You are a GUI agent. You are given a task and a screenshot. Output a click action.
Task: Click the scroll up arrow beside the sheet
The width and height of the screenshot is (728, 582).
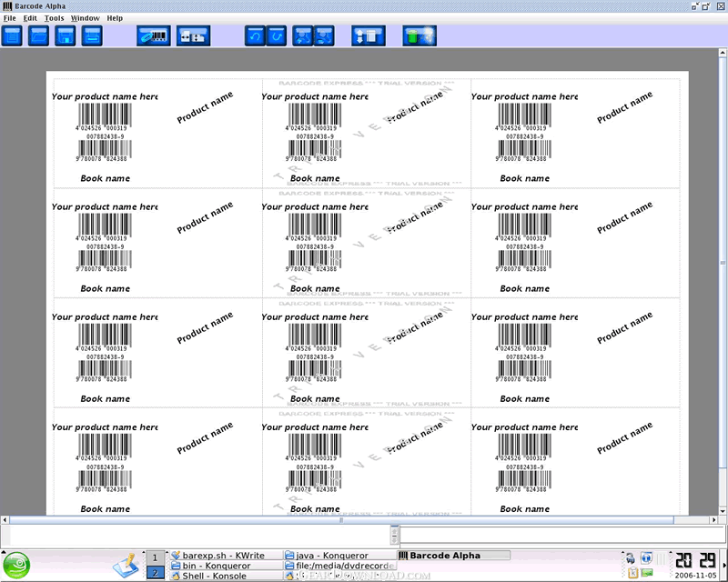tap(723, 53)
